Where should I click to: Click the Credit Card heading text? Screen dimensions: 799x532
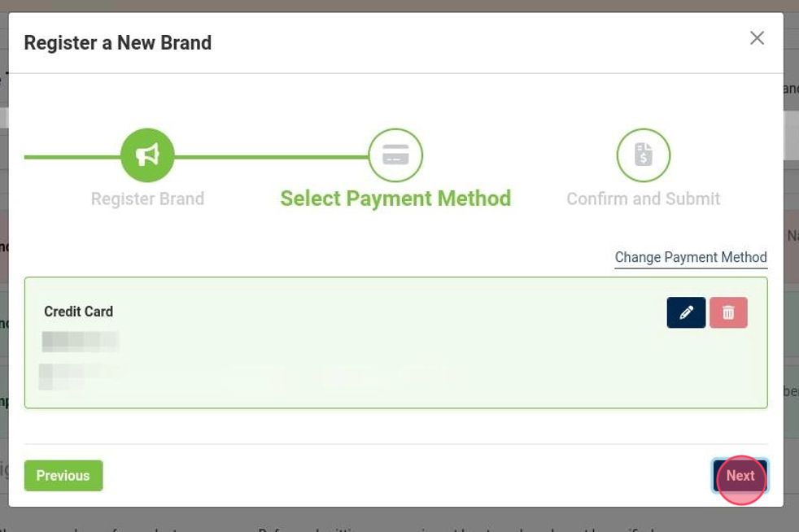tap(78, 312)
